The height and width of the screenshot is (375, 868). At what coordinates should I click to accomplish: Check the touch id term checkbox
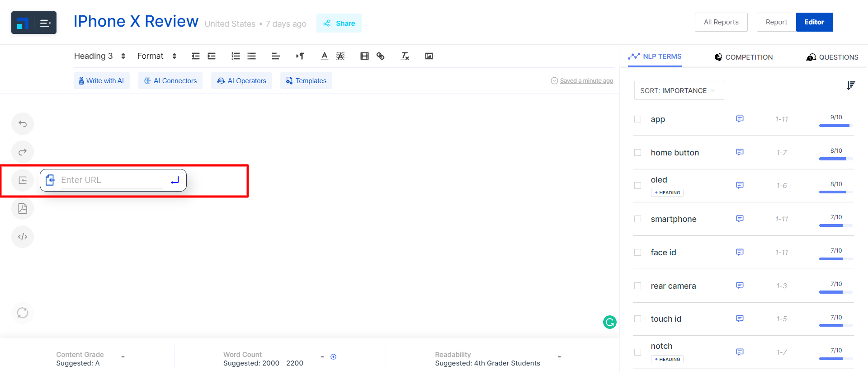click(637, 319)
